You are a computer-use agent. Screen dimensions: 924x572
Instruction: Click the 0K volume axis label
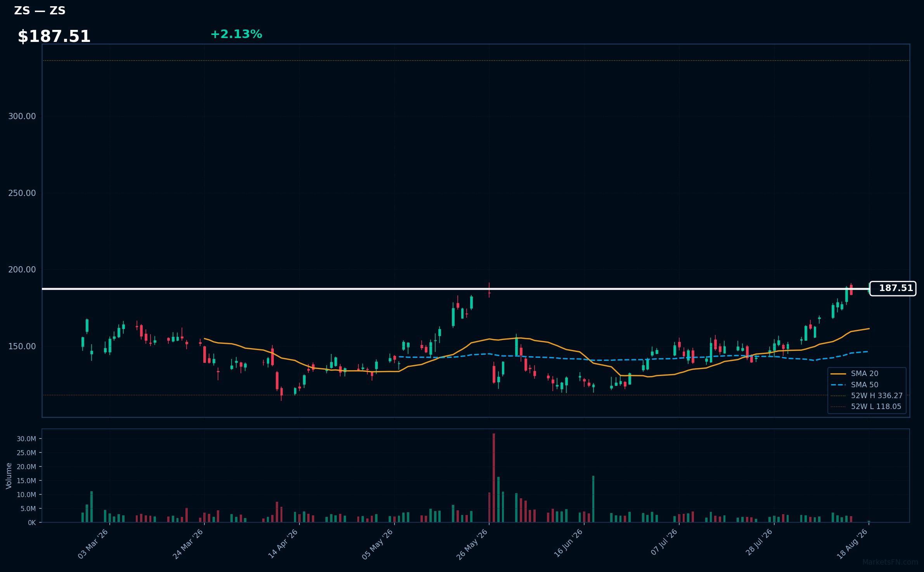[x=32, y=523]
